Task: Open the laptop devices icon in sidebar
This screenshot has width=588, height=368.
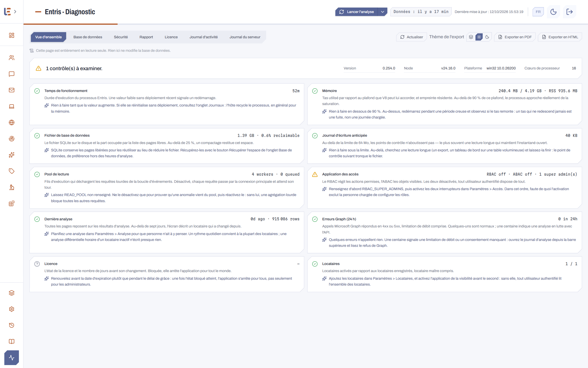Action: tap(12, 106)
